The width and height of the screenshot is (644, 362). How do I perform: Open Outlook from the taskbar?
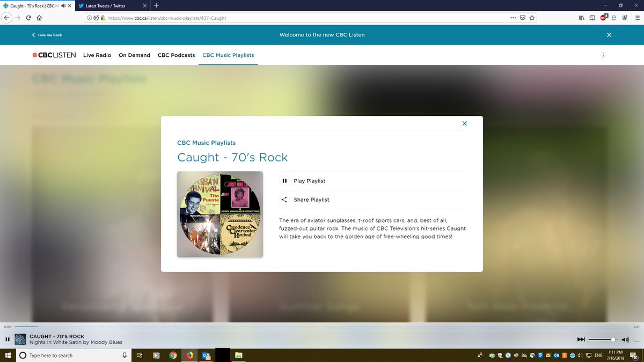pos(206,355)
